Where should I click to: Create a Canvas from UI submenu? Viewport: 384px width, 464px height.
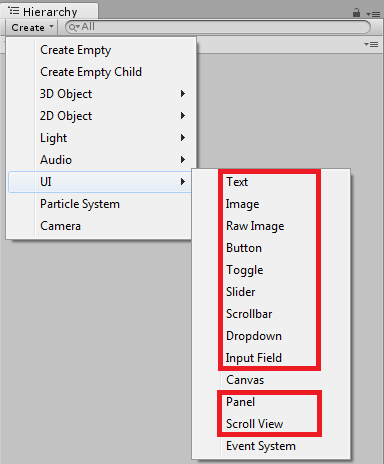245,380
